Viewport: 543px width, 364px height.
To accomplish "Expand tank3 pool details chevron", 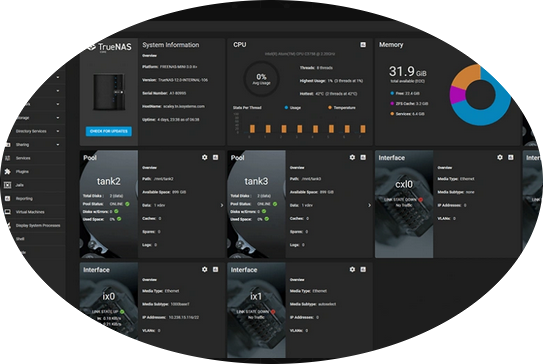I will (369, 205).
